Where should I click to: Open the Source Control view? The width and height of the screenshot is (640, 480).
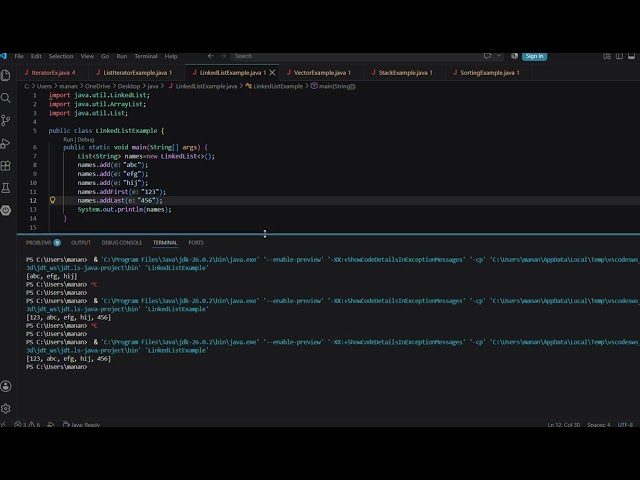point(6,120)
